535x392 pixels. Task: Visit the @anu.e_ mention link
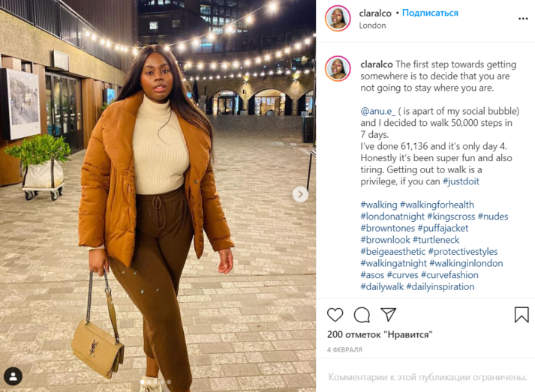pyautogui.click(x=377, y=112)
